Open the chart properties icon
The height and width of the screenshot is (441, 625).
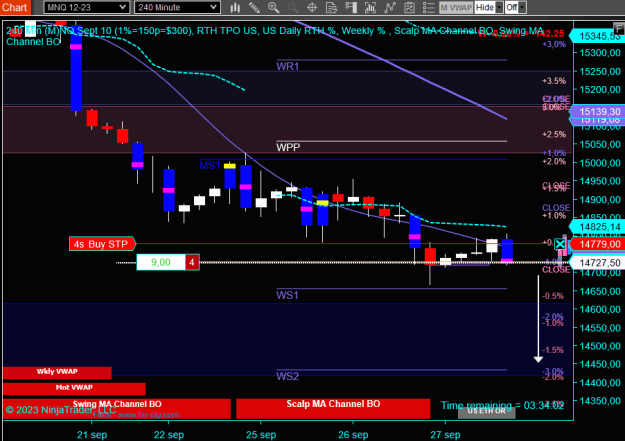click(409, 8)
